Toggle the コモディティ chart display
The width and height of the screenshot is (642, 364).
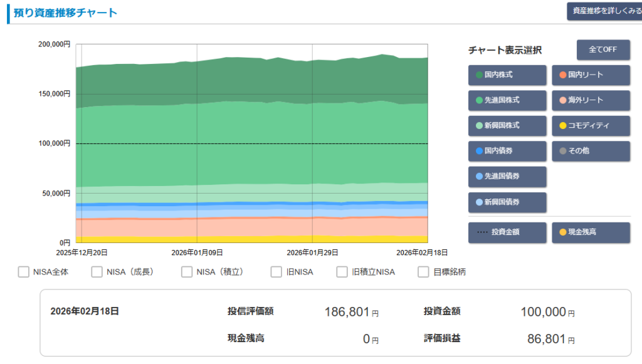point(590,126)
